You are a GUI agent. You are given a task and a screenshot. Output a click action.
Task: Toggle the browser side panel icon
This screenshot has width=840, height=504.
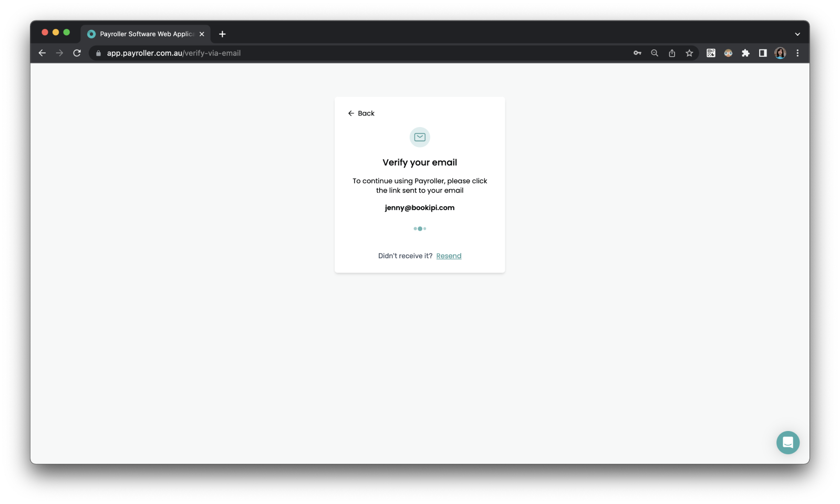(x=763, y=53)
